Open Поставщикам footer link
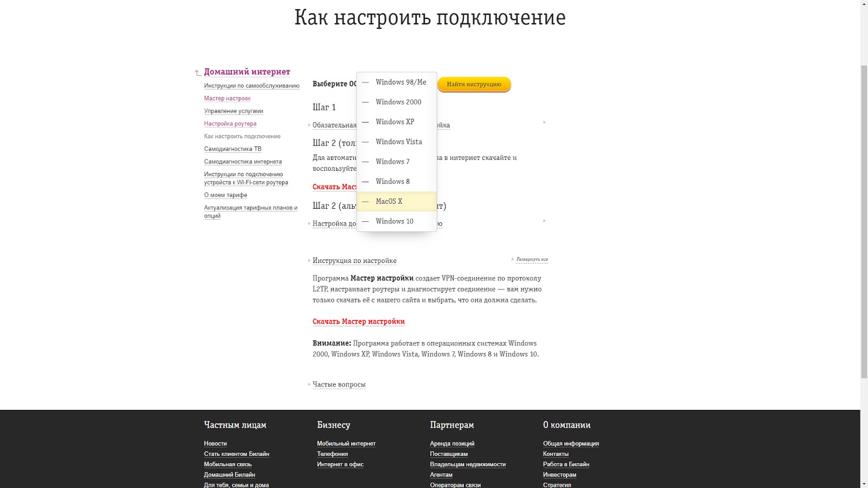 coord(449,454)
